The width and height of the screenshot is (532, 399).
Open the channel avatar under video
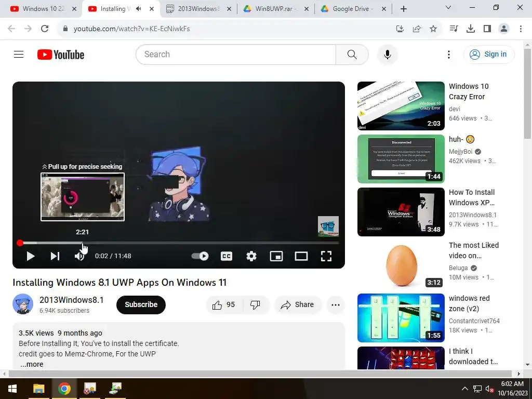coord(23,304)
